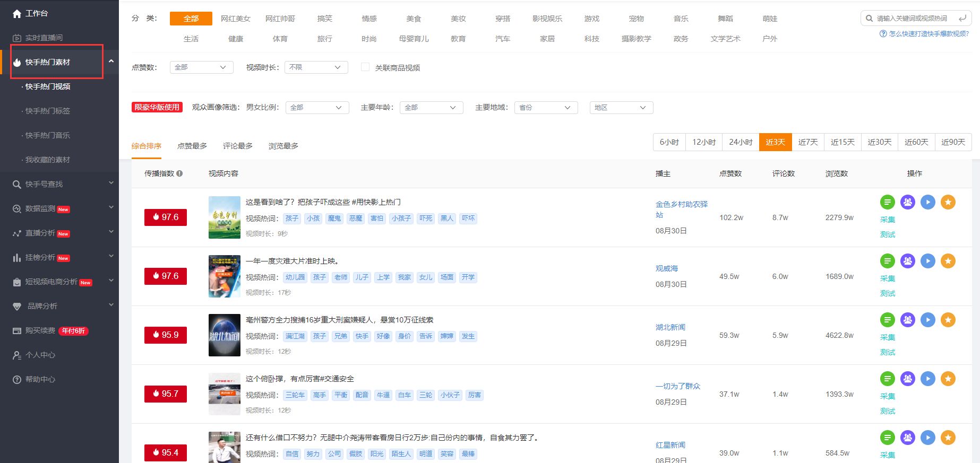Click the keyword search input field

[916, 19]
